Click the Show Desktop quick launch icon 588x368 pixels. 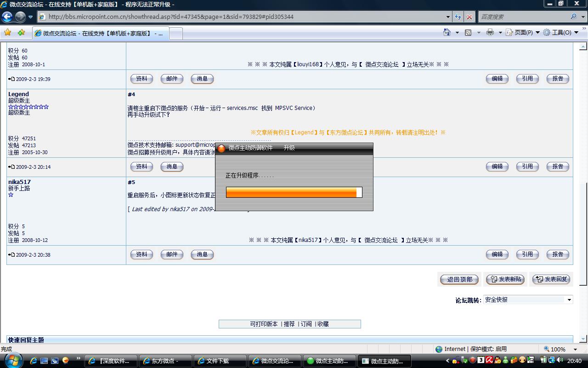click(44, 361)
